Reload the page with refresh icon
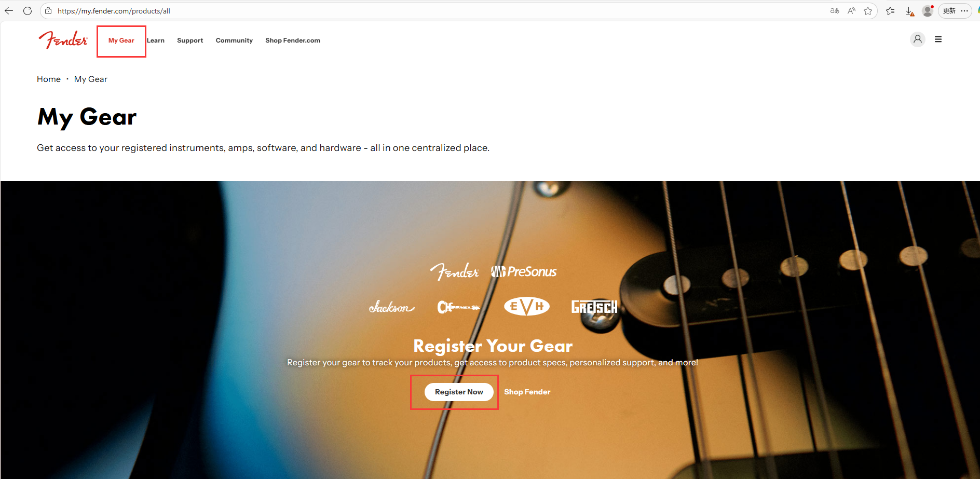 click(x=28, y=11)
